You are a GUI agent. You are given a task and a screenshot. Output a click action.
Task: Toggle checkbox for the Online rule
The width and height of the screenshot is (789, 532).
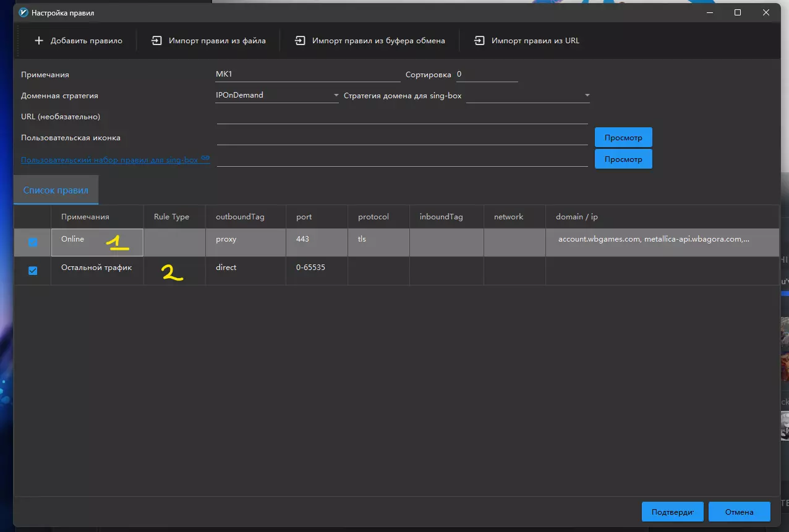33,242
